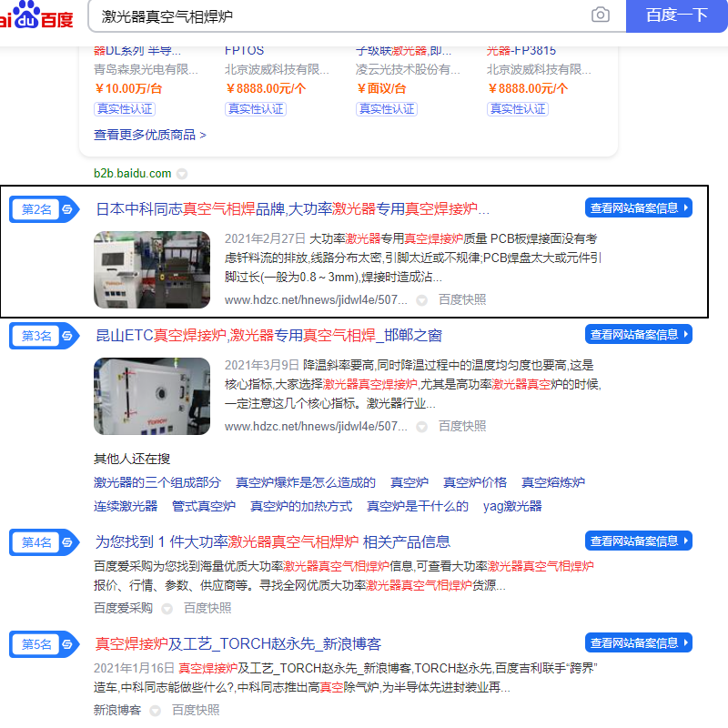
Task: Click the 第4名 rank badge
Action: pos(45,542)
